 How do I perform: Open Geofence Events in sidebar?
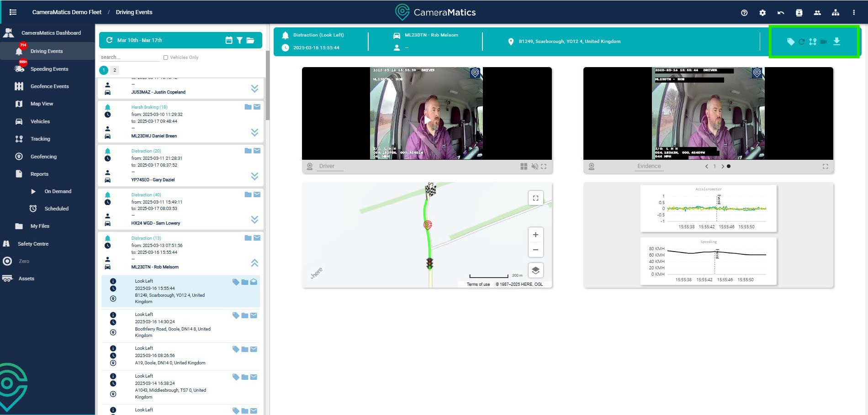pos(49,86)
